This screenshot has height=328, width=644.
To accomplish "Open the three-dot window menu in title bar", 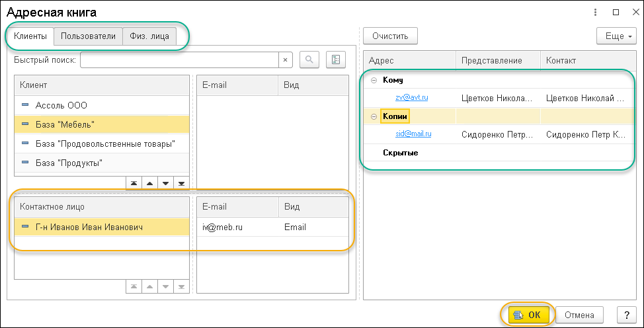I will pos(595,12).
